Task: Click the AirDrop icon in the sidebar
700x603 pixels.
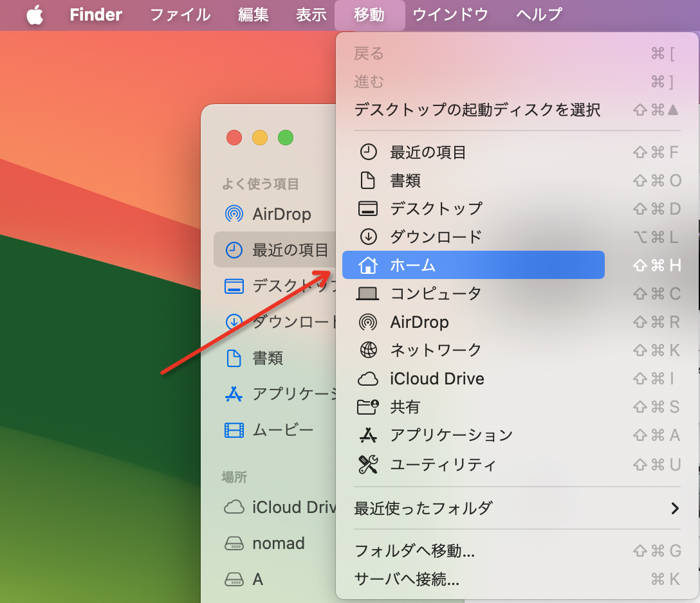Action: (x=234, y=213)
